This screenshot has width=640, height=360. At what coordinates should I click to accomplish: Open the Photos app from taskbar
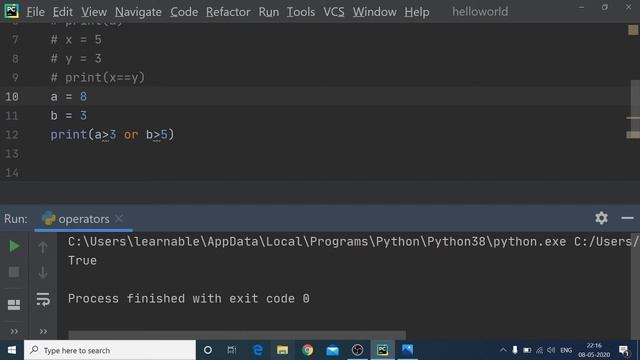pyautogui.click(x=407, y=350)
